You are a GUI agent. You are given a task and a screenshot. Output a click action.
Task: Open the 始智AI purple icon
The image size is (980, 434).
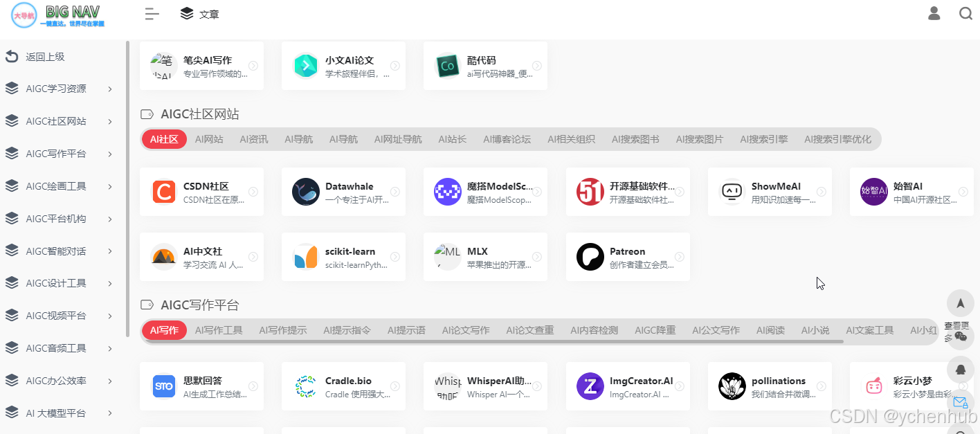873,192
